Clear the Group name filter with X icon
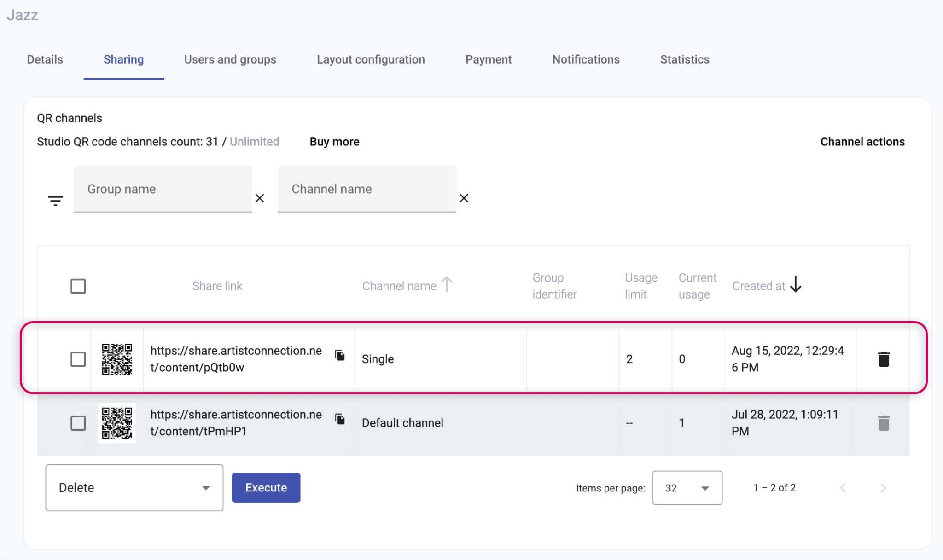Screen dimensions: 943x560 [260, 198]
